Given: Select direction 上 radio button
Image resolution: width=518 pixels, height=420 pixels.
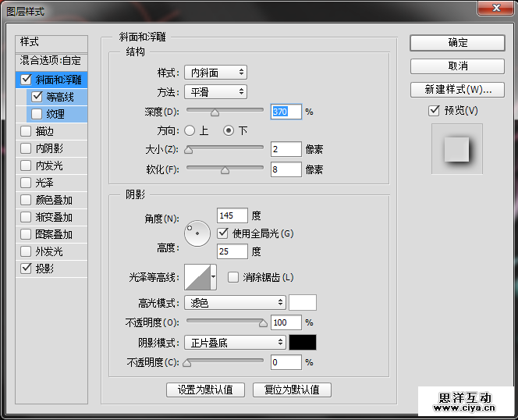Looking at the screenshot, I should click(190, 130).
